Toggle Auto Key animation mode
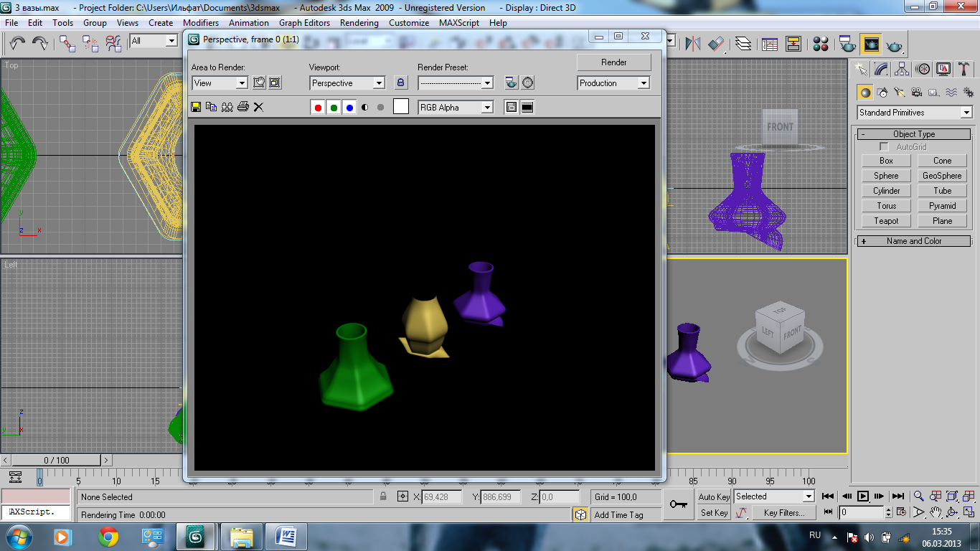The height and width of the screenshot is (551, 980). [714, 496]
